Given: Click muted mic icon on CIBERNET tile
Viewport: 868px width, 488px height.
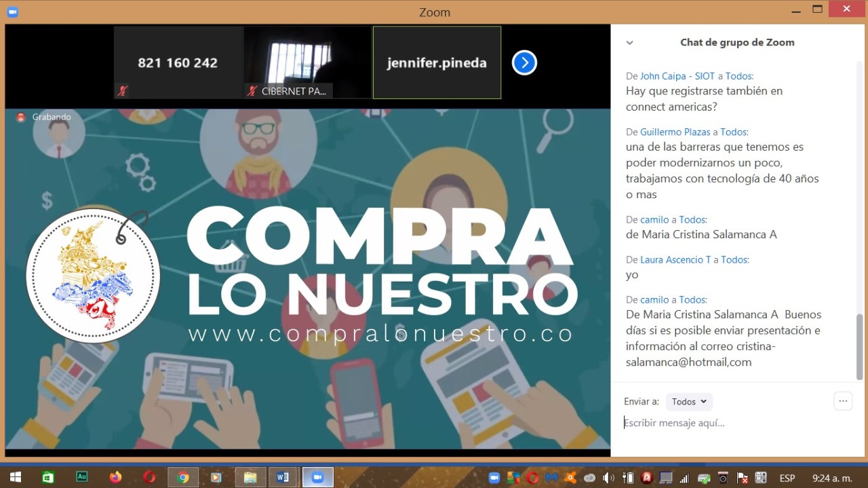Looking at the screenshot, I should (252, 91).
